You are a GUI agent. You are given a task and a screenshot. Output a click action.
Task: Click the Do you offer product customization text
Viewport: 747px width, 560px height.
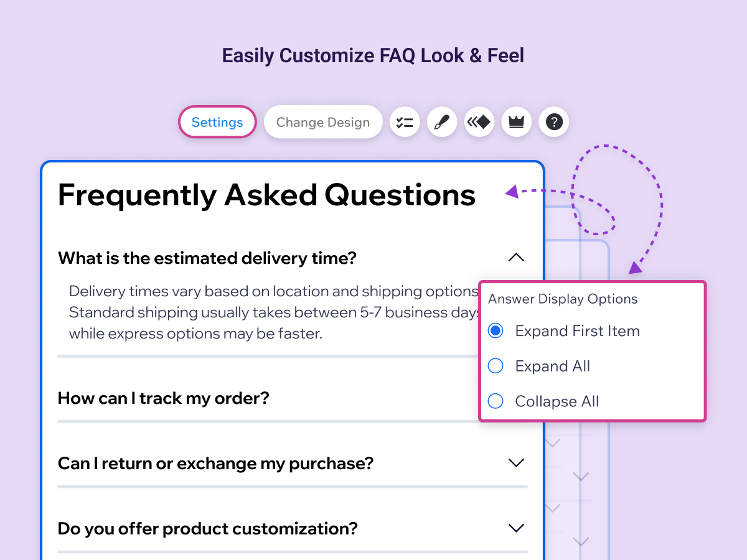tap(208, 529)
